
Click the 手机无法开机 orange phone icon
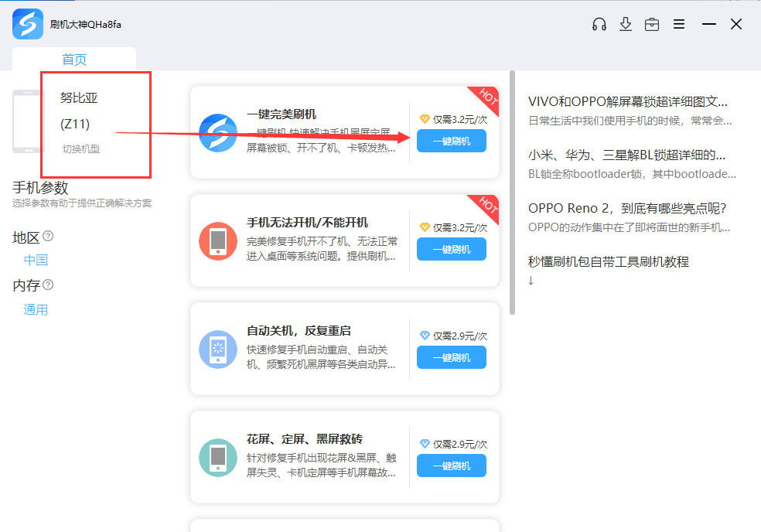click(218, 241)
